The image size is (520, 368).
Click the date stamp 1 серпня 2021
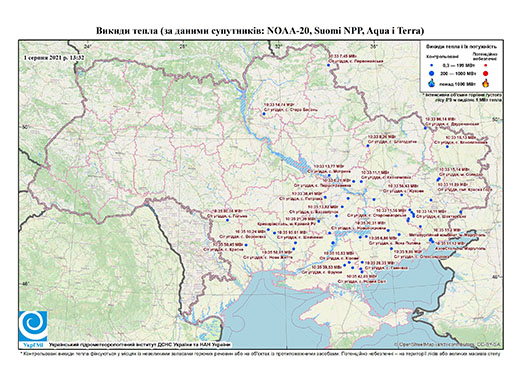click(54, 58)
